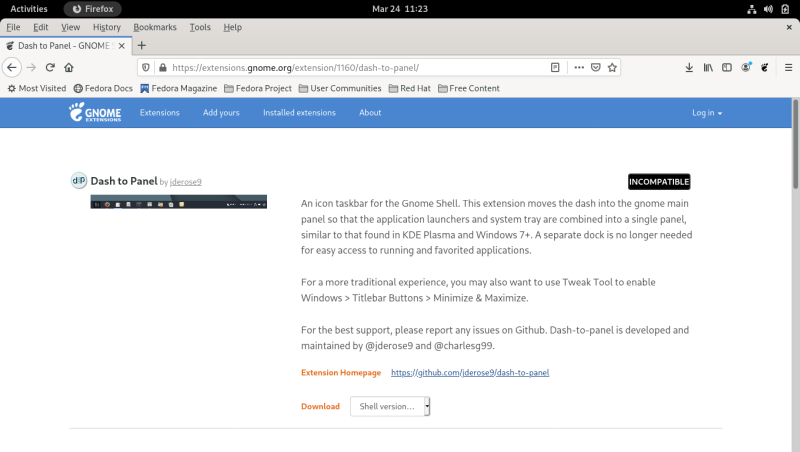Image resolution: width=800 pixels, height=452 pixels.
Task: Click the orange Download label
Action: click(x=320, y=407)
